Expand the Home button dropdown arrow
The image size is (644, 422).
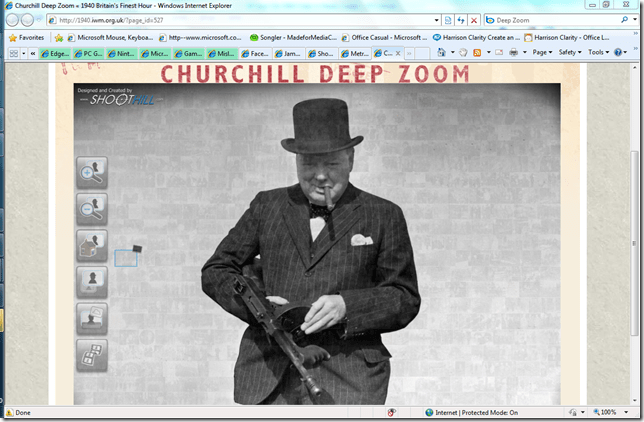coord(453,52)
